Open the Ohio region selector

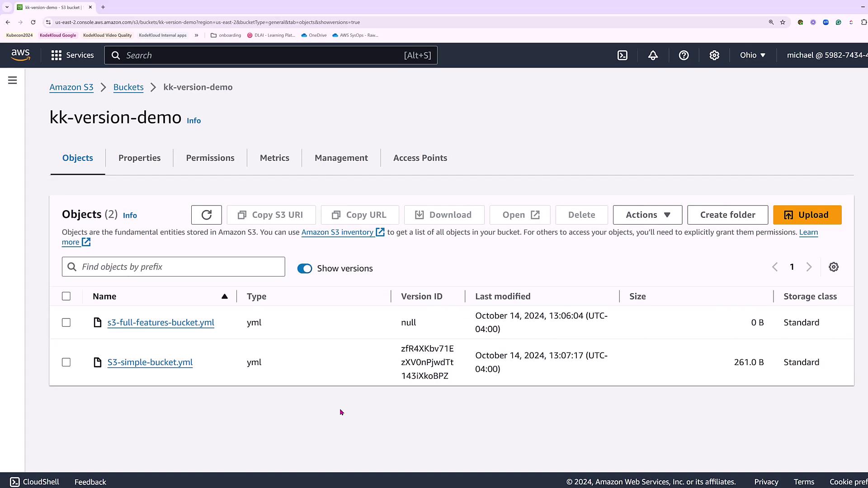[x=752, y=55]
